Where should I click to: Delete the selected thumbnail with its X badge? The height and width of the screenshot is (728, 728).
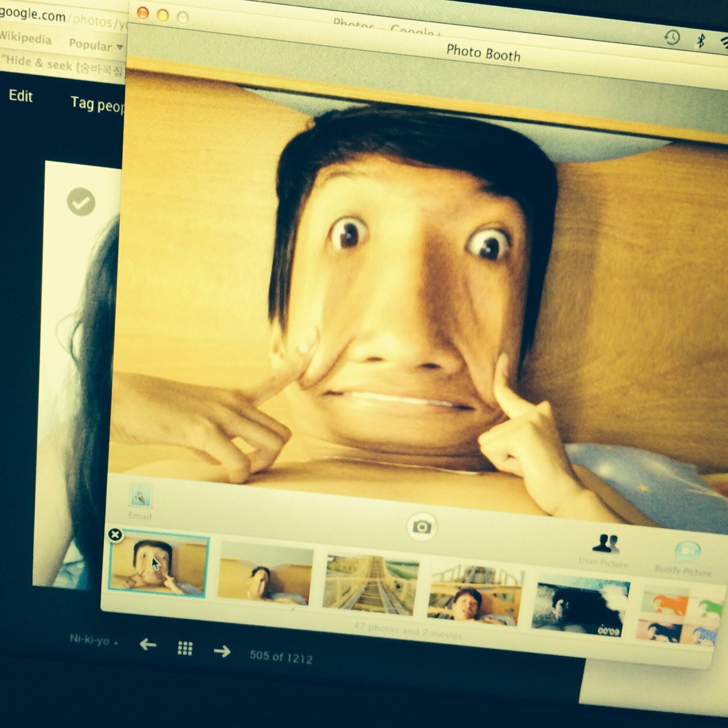[116, 534]
